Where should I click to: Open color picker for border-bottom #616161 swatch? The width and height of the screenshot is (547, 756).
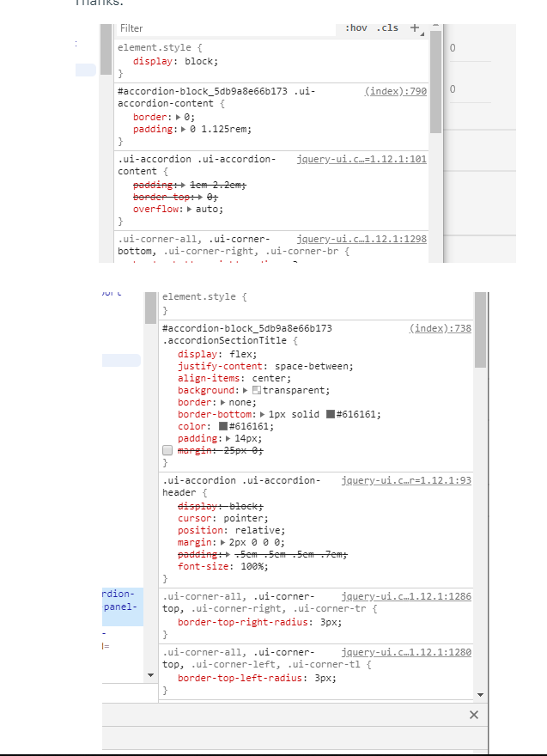331,414
